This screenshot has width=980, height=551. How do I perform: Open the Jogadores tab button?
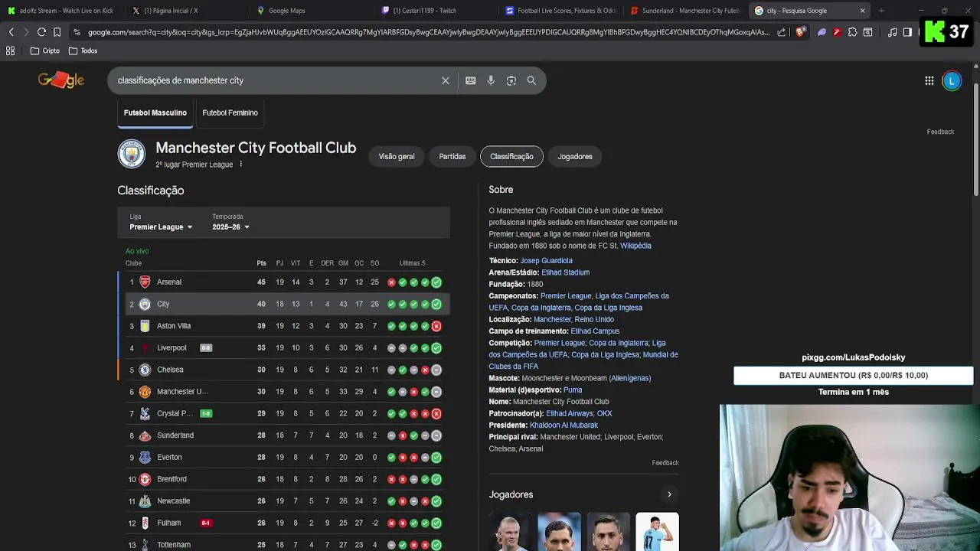[x=575, y=156]
